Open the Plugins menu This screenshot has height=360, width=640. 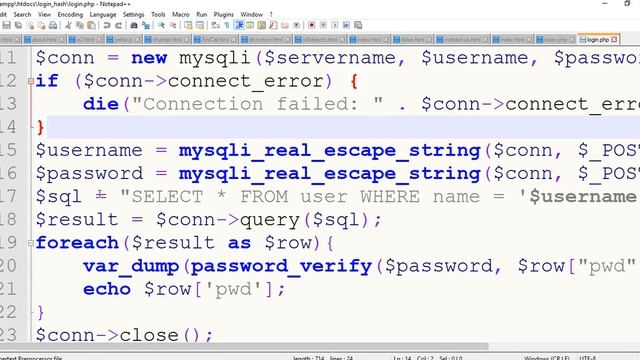(x=224, y=14)
